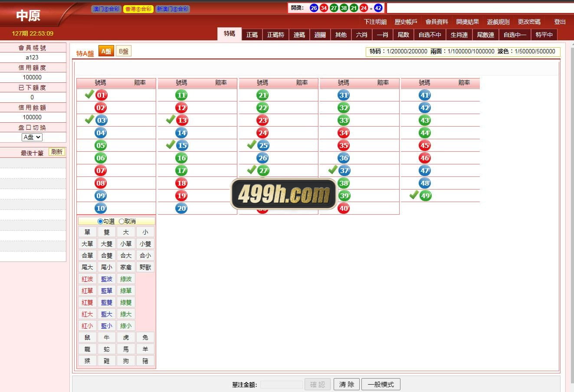574x392 pixels.
Task: Uncheck the green checkmark beside 03
Action: pyautogui.click(x=89, y=119)
